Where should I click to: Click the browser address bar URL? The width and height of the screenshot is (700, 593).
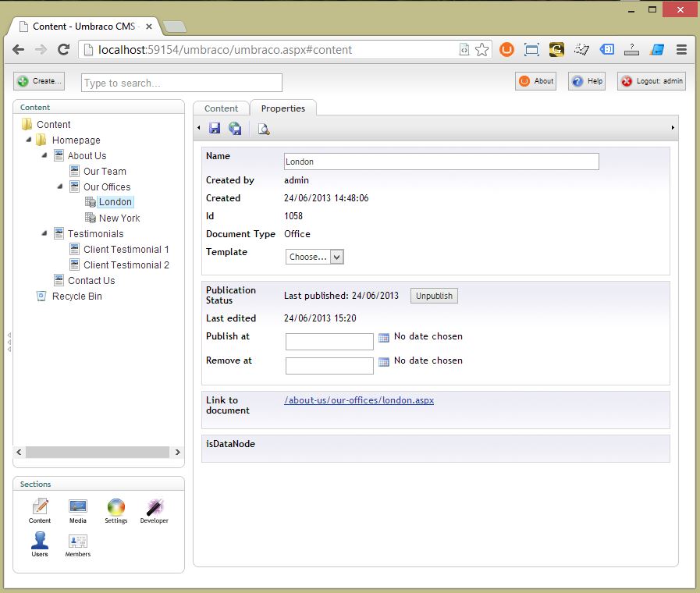tap(225, 49)
